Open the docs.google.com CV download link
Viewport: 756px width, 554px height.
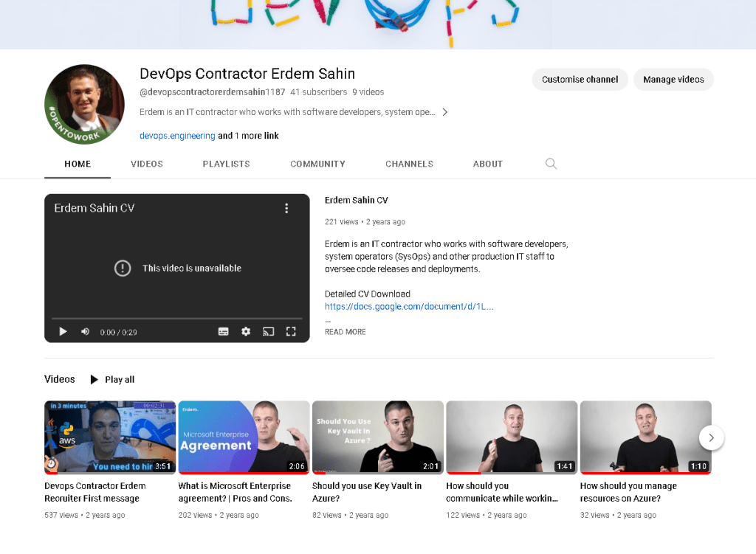coord(409,306)
